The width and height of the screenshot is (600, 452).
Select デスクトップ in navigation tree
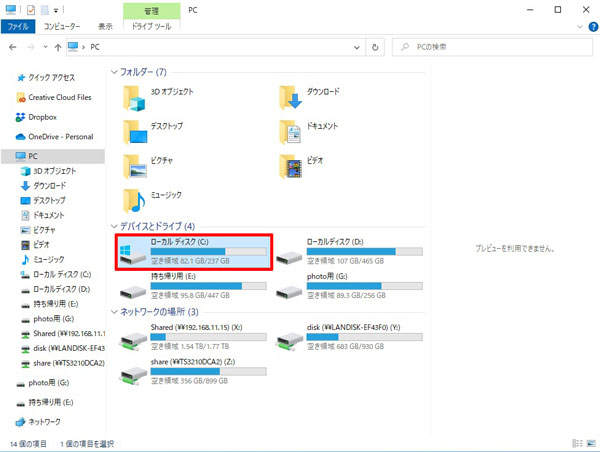[43, 201]
